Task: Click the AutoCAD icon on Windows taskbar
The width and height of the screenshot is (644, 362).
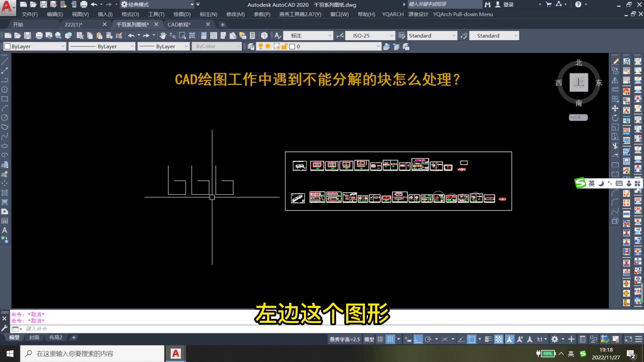Action: (175, 353)
